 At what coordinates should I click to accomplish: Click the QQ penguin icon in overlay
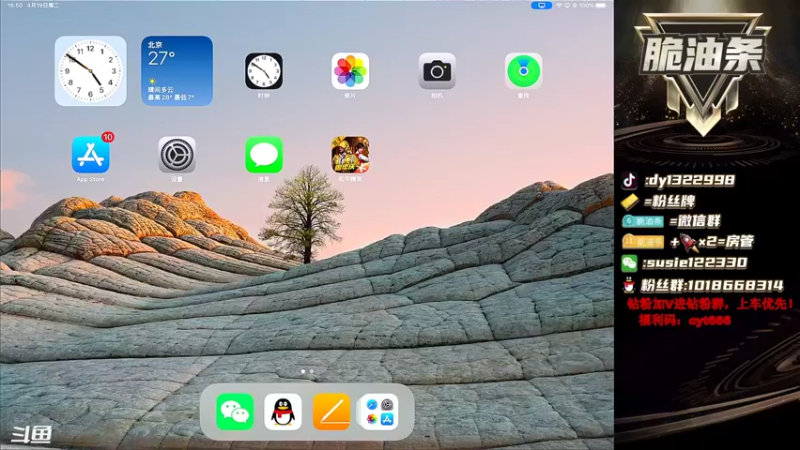[x=629, y=285]
